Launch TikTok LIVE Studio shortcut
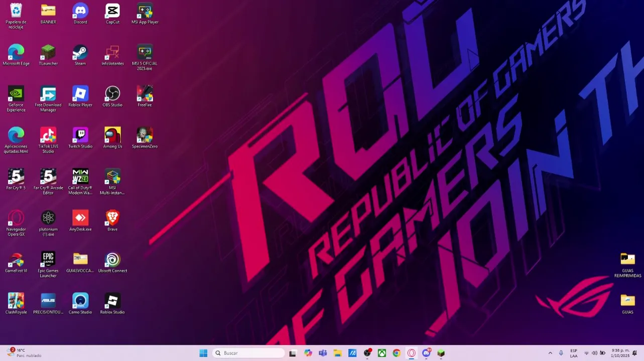 [x=48, y=140]
